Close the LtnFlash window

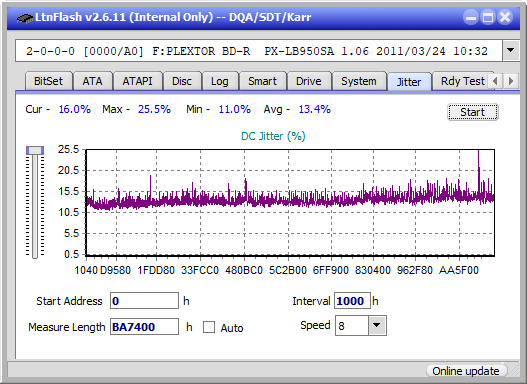click(x=505, y=17)
